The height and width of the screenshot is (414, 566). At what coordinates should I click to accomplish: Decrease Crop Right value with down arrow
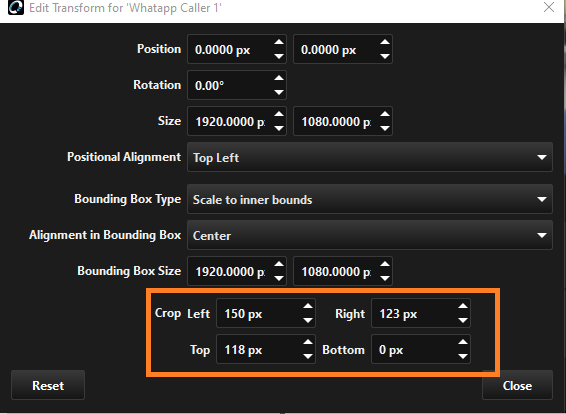click(x=462, y=320)
